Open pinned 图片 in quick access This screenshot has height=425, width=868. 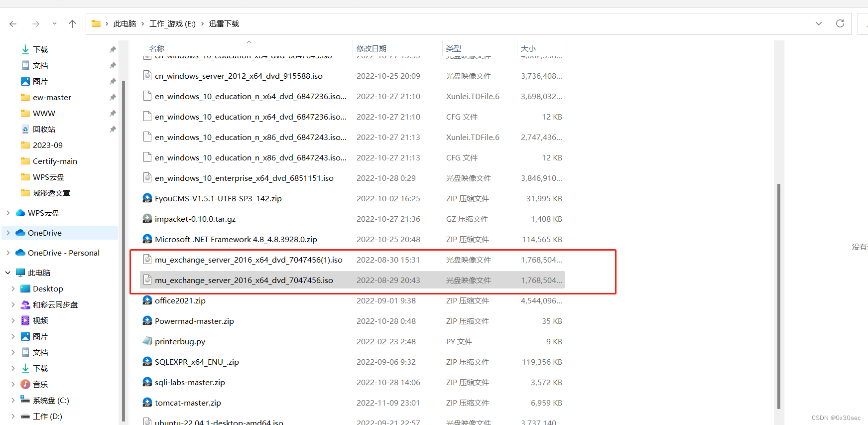[40, 81]
